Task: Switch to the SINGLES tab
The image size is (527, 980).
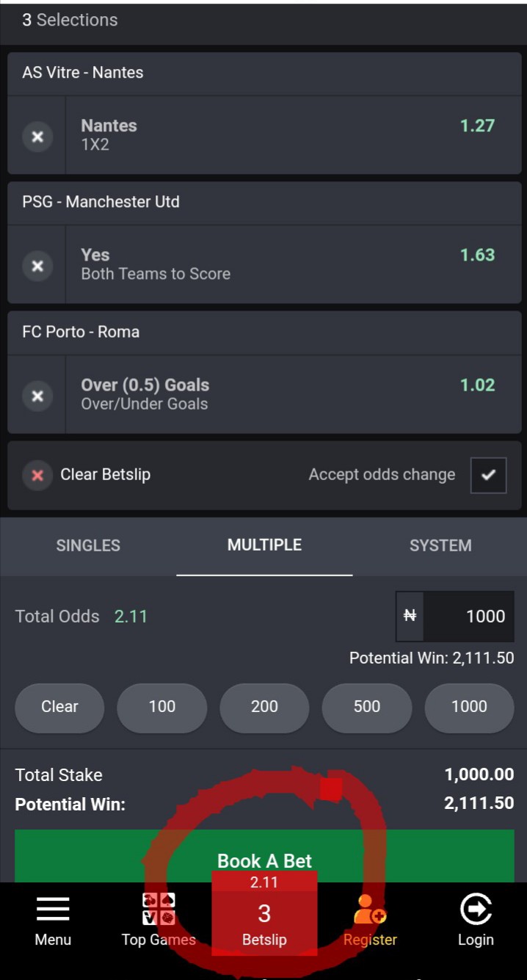Action: tap(88, 545)
